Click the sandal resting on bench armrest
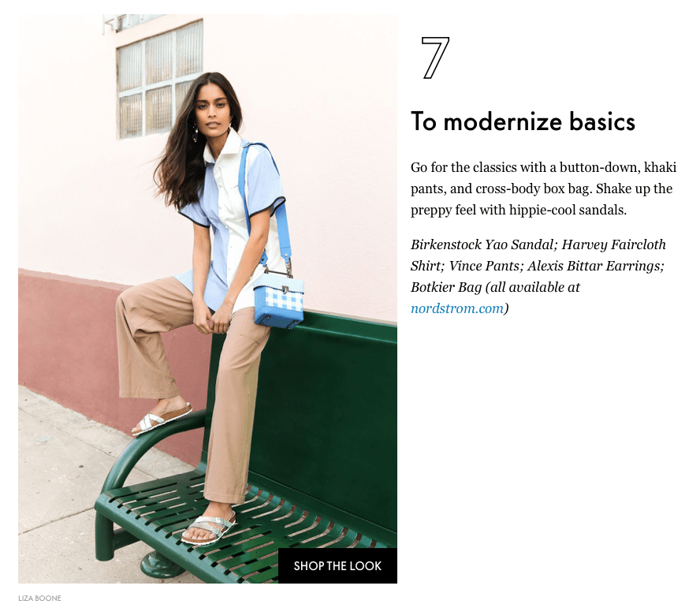Viewport: 700px width, 608px height. (162, 419)
